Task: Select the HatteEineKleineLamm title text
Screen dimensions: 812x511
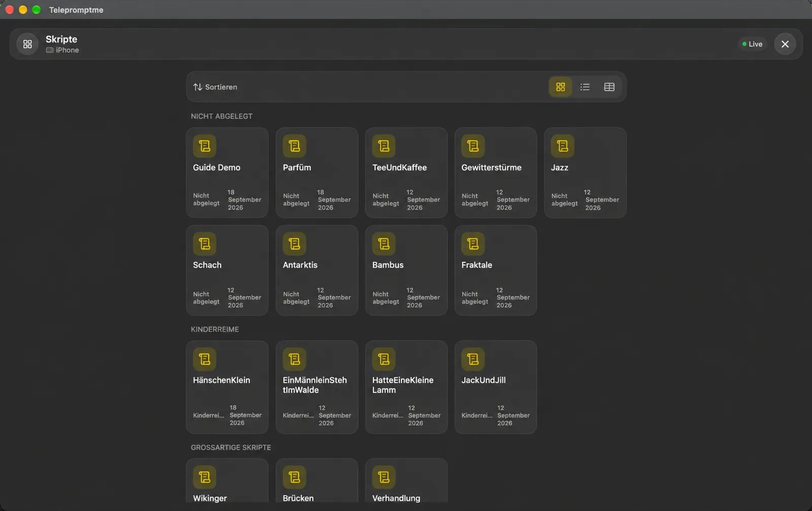Action: (403, 385)
